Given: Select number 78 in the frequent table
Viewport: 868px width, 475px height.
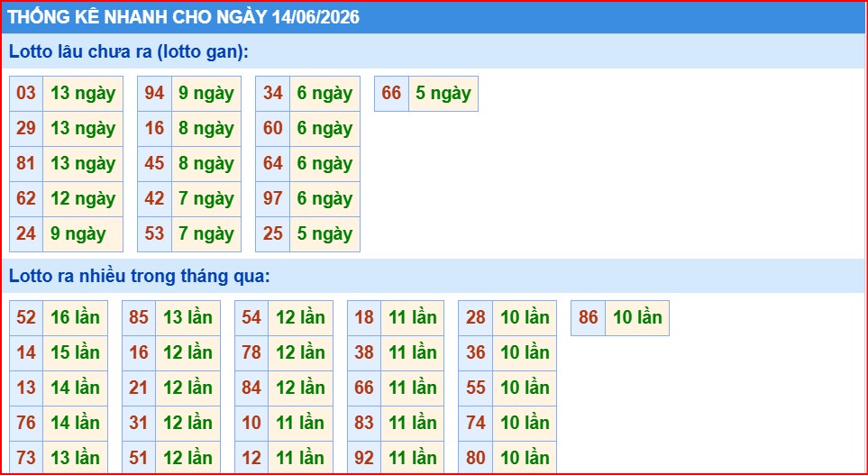Looking at the screenshot, I should point(251,352).
